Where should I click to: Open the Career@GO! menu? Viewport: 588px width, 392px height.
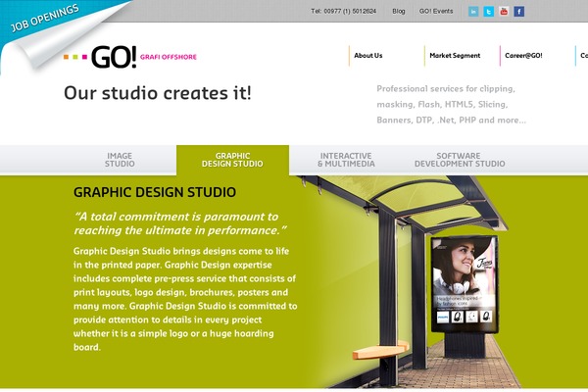click(x=523, y=56)
